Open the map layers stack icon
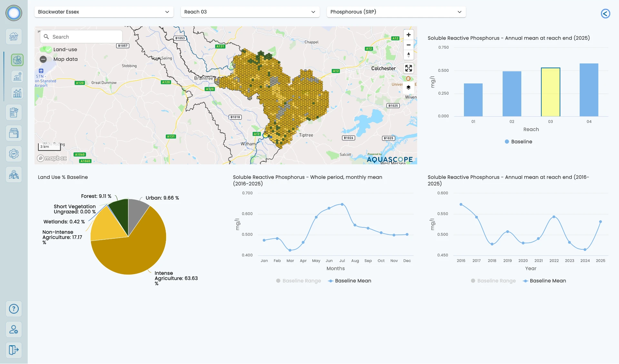 pos(408,88)
